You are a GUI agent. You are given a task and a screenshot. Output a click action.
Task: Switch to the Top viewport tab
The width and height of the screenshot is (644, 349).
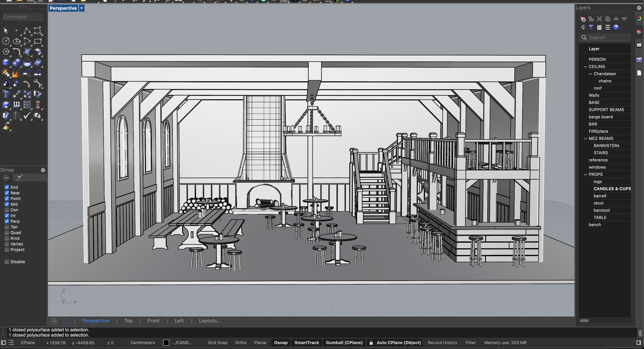128,321
